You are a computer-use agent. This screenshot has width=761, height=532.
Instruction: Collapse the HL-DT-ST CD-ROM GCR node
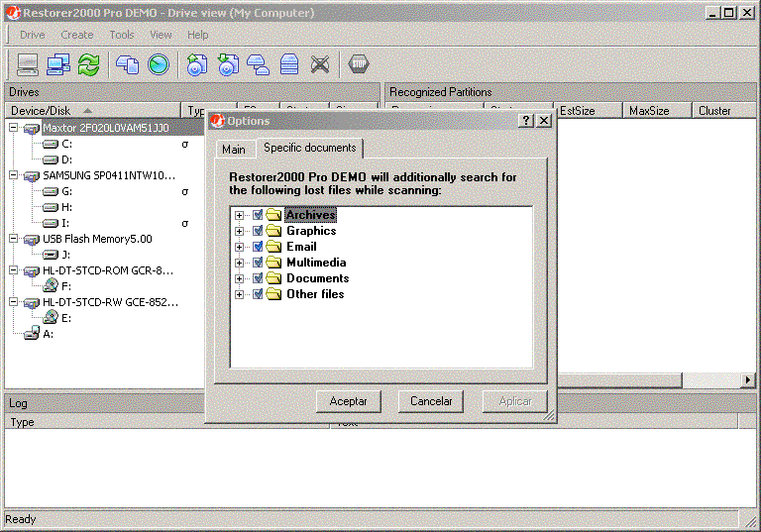pyautogui.click(x=13, y=270)
